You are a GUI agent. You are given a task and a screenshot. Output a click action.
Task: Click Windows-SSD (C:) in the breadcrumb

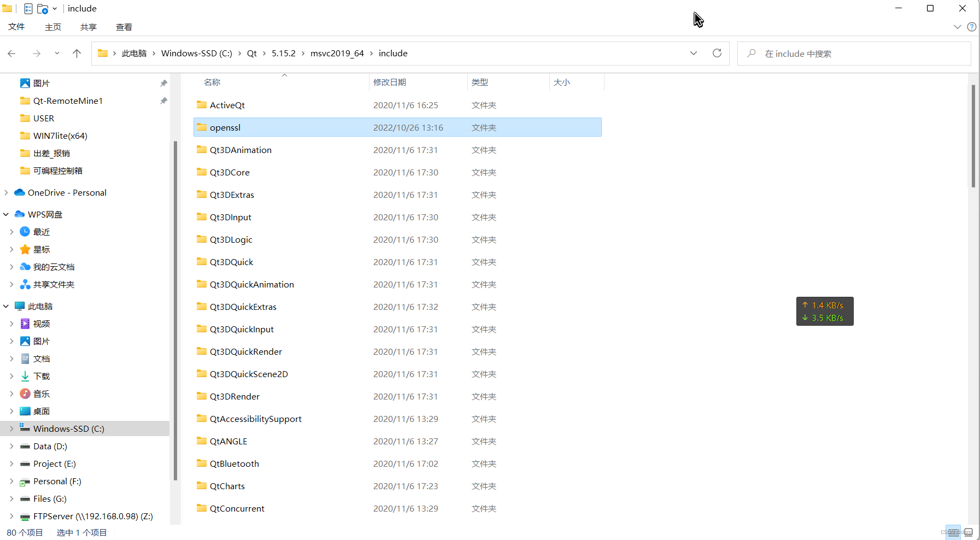197,54
